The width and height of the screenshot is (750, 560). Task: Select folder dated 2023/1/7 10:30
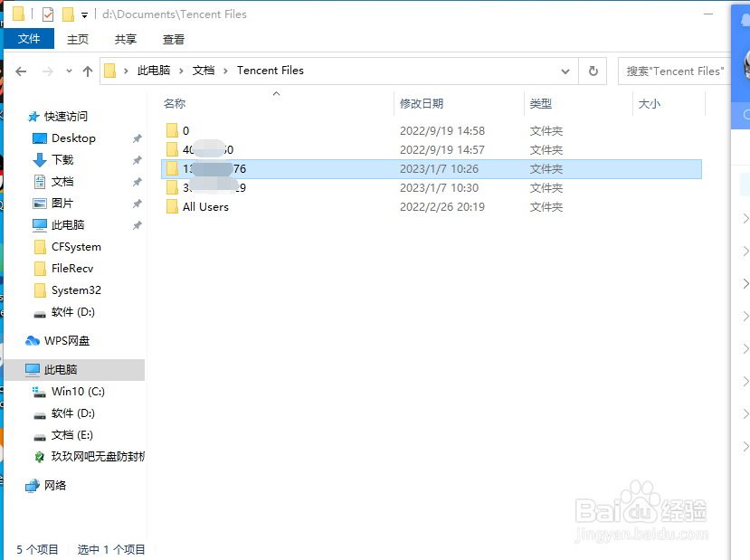click(x=432, y=188)
